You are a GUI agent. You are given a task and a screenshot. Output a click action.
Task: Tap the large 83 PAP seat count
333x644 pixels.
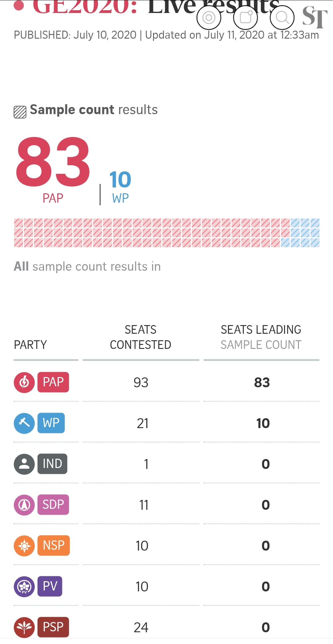pyautogui.click(x=53, y=162)
